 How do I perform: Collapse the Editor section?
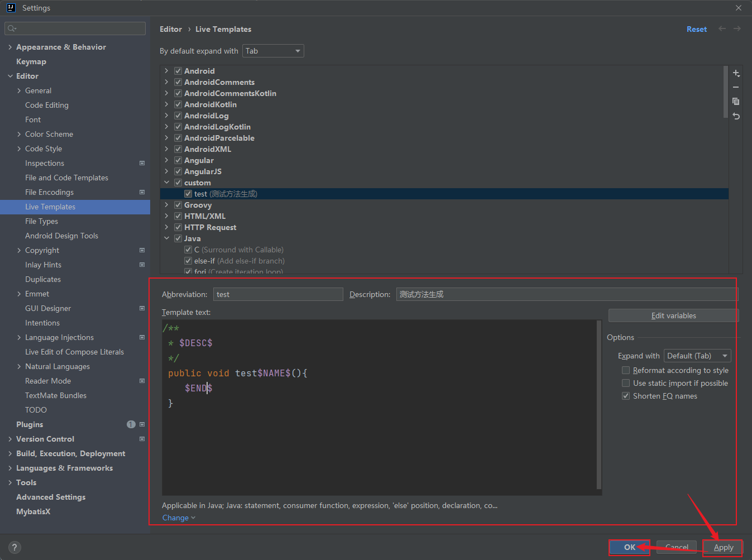[x=10, y=76]
